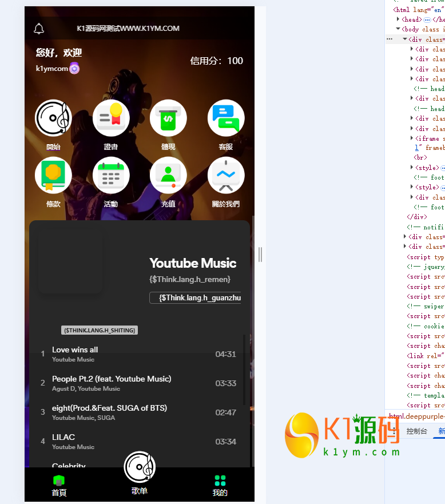Viewport: 445px width, 504px height.
Task: Click the html.deeppurple breadcrumb in devtools
Action: pyautogui.click(x=417, y=416)
